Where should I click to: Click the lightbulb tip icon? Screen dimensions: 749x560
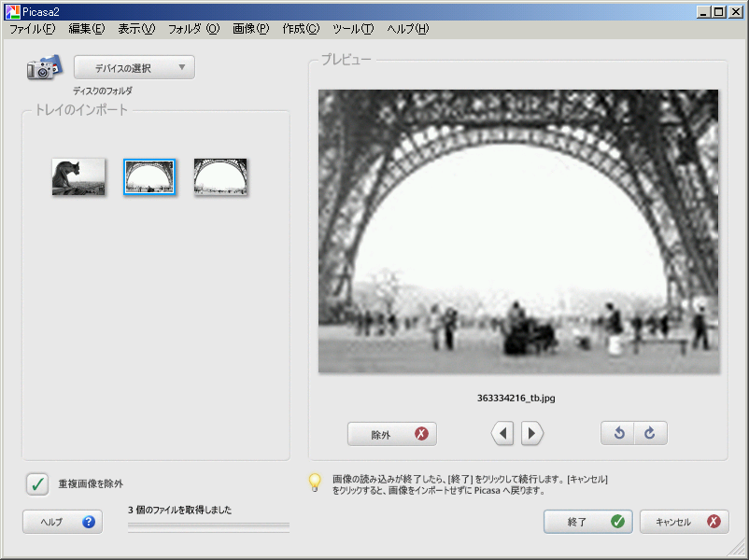pos(316,483)
